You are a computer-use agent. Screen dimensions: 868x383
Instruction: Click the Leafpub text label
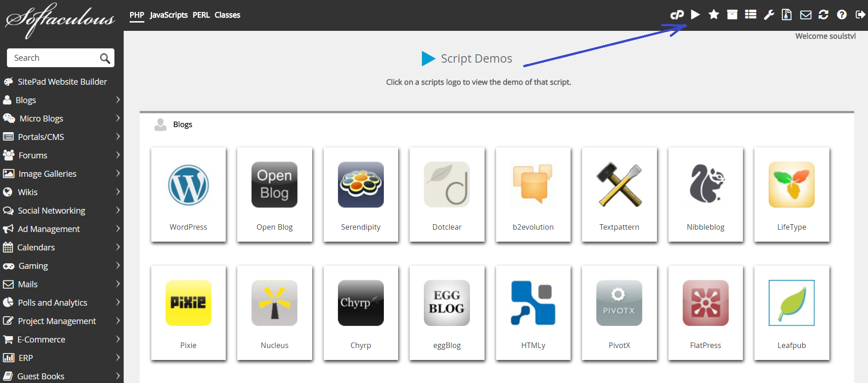click(x=792, y=345)
